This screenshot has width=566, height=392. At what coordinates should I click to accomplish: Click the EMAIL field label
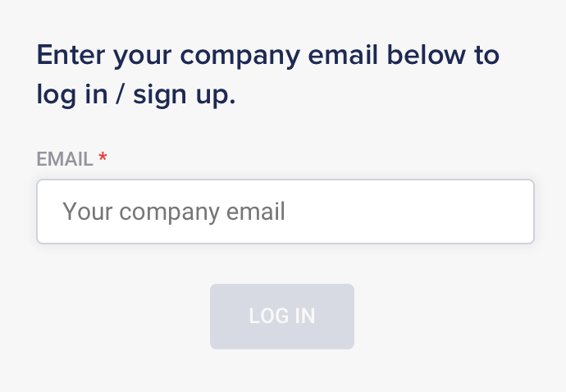tap(65, 159)
